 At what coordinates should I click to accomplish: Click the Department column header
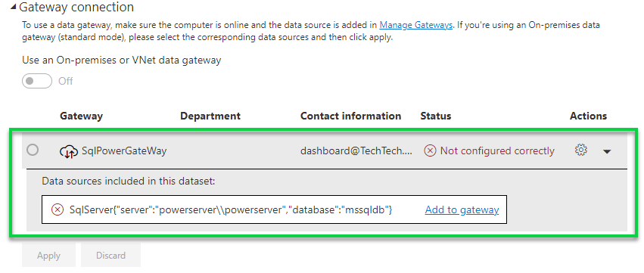[210, 116]
